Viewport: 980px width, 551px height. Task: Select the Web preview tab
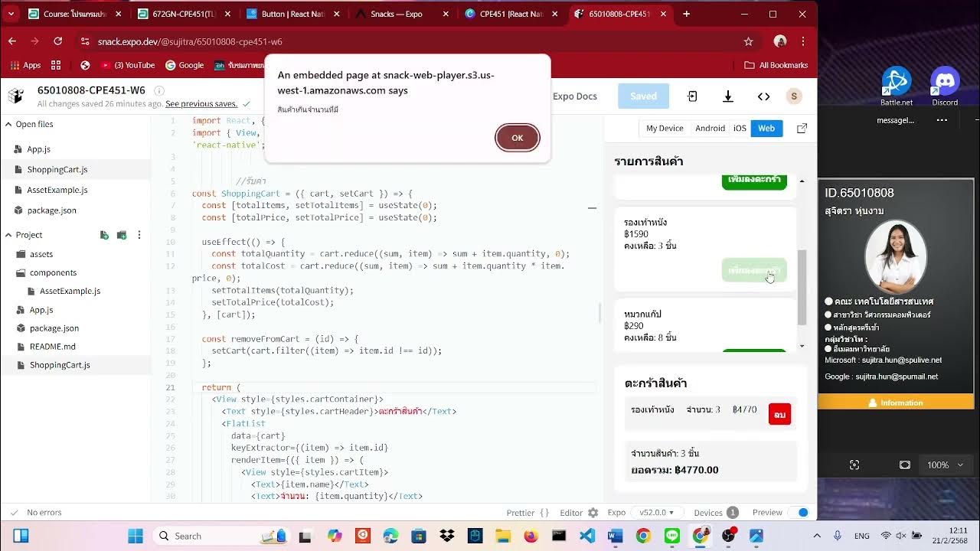click(766, 129)
